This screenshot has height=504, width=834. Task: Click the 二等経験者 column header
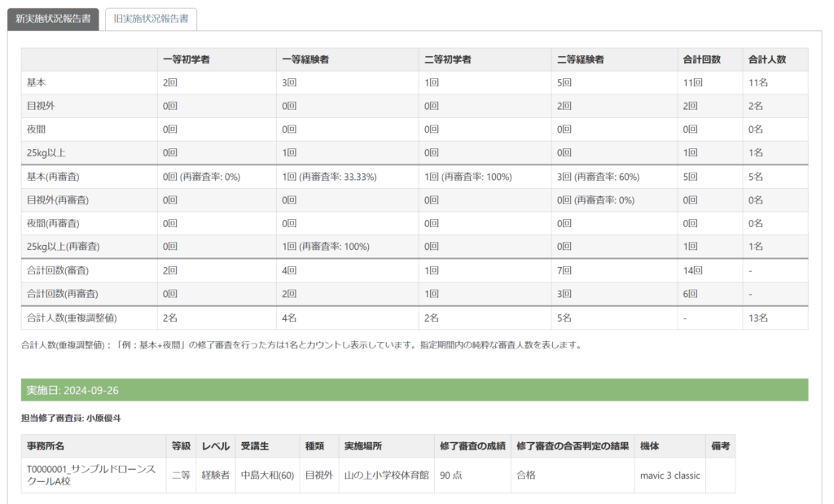[581, 59]
